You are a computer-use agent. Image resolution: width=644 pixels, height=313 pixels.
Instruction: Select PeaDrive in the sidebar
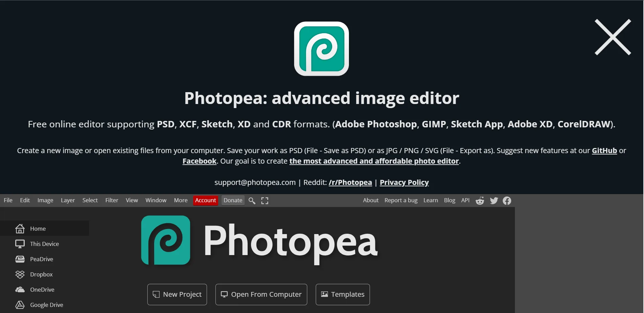[x=44, y=259]
